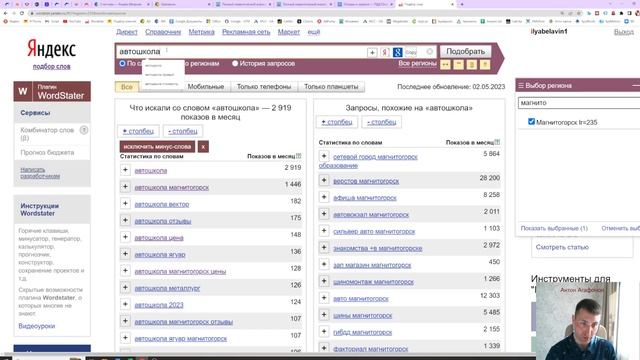
Task: Switch to the «Все» devices tab
Action: [127, 87]
